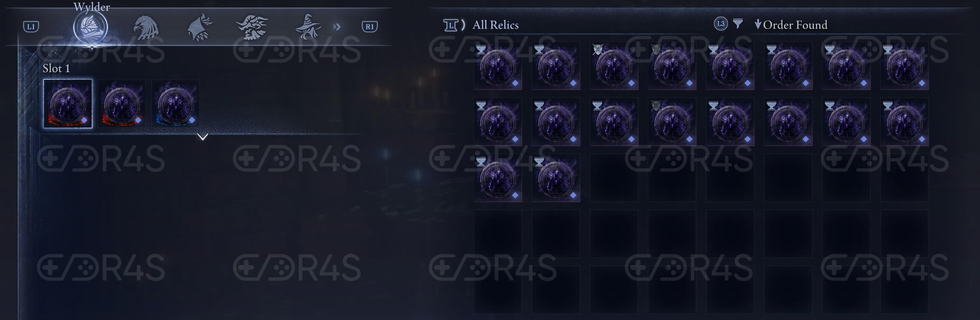Select the Wylder helmet character icon
This screenshot has width=980, height=320.
pyautogui.click(x=91, y=27)
